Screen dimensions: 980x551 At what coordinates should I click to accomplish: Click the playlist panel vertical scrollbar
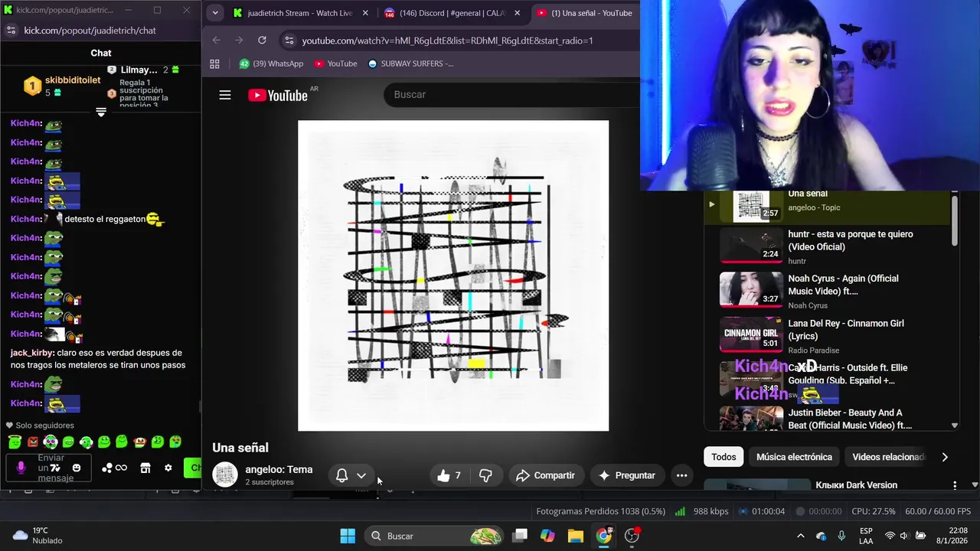coord(954,222)
